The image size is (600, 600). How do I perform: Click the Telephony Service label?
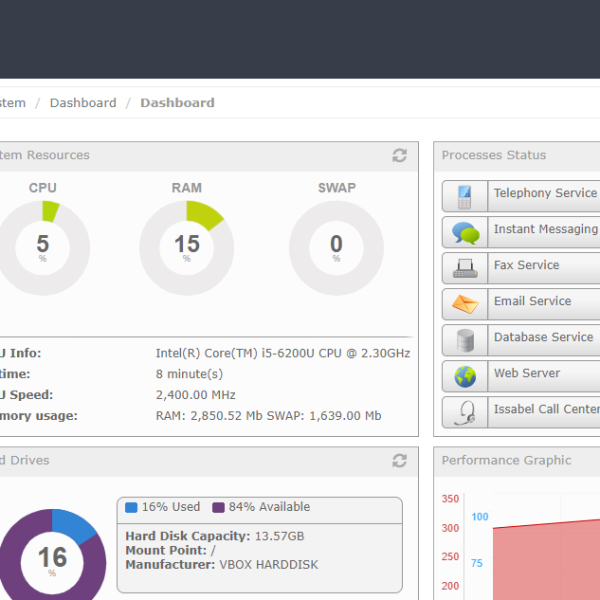(544, 193)
